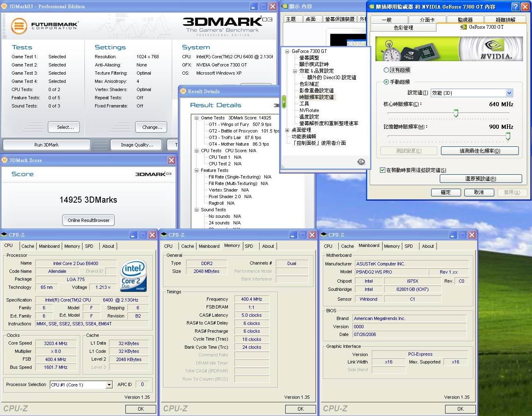
Task: Click 還原預設值 button
Action: pos(480,179)
